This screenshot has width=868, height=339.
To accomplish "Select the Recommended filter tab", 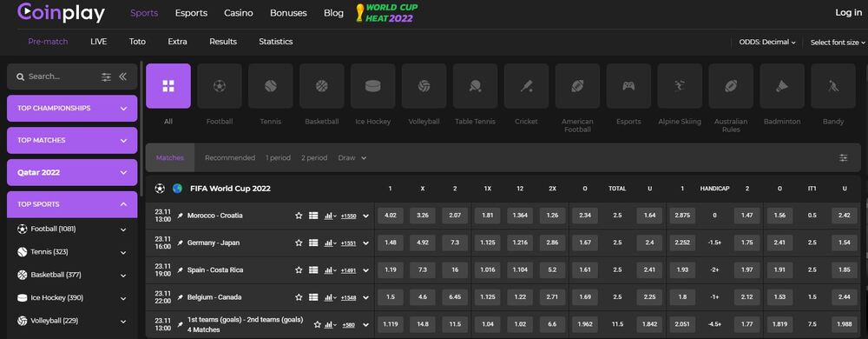I will click(x=230, y=158).
